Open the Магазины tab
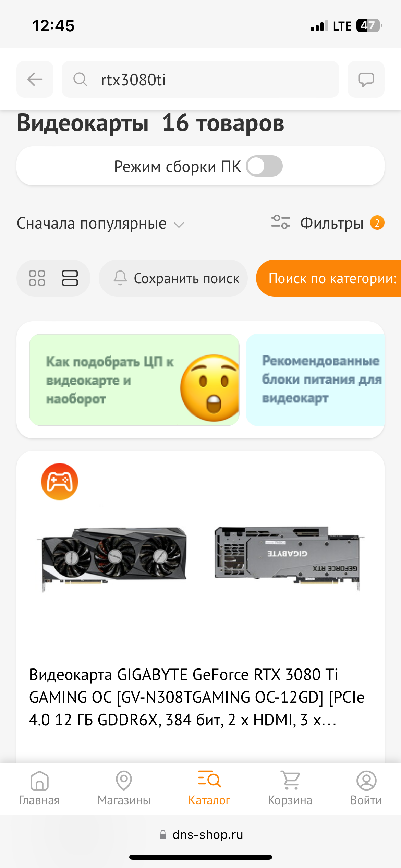Viewport: 401px width, 868px height. (x=124, y=788)
